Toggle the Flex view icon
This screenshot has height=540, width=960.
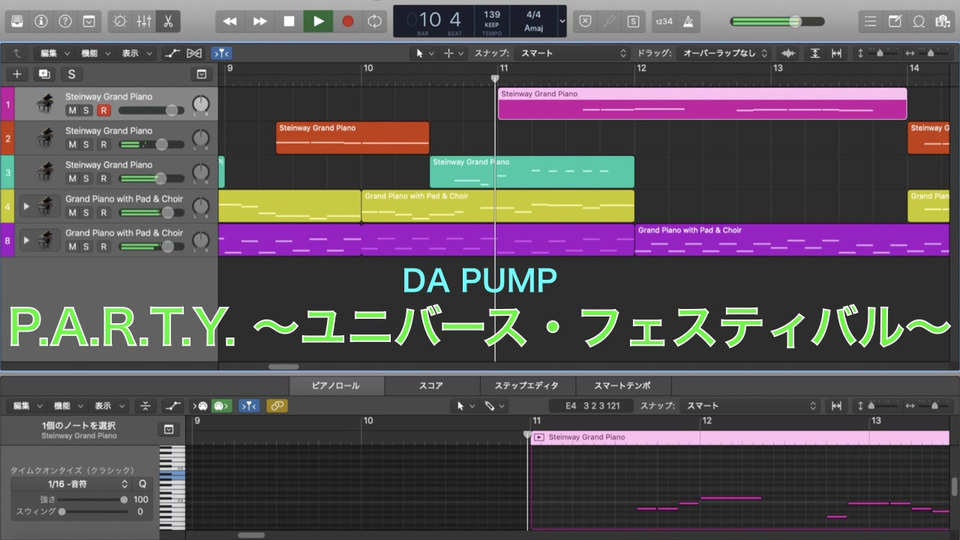coord(195,53)
